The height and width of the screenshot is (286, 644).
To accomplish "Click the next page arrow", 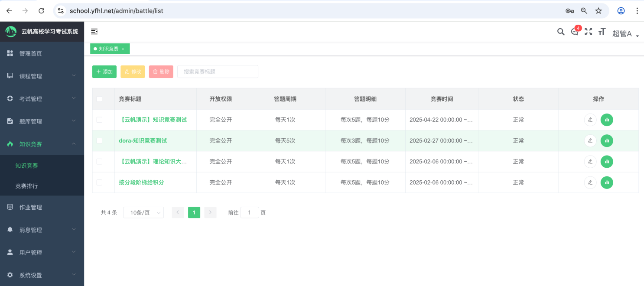I will pyautogui.click(x=210, y=212).
